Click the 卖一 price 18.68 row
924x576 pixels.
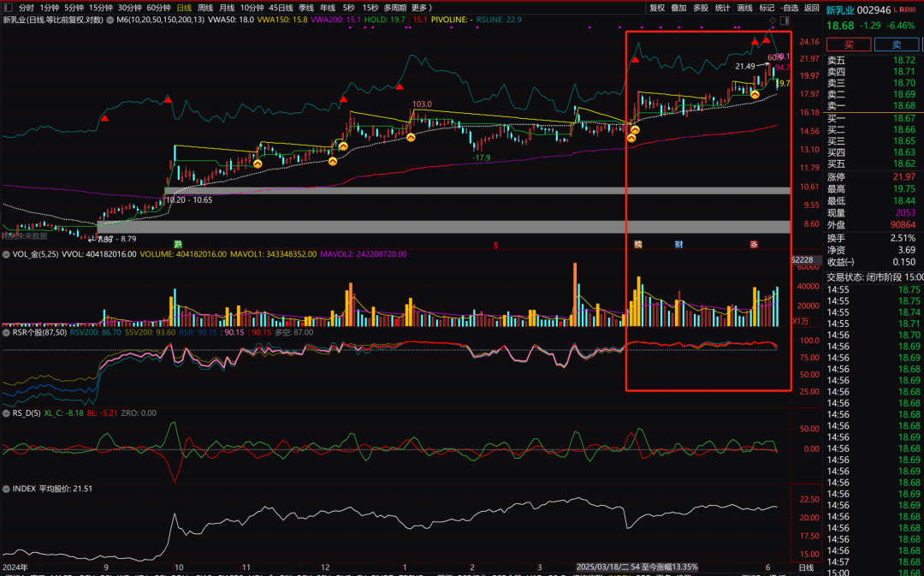tap(872, 105)
